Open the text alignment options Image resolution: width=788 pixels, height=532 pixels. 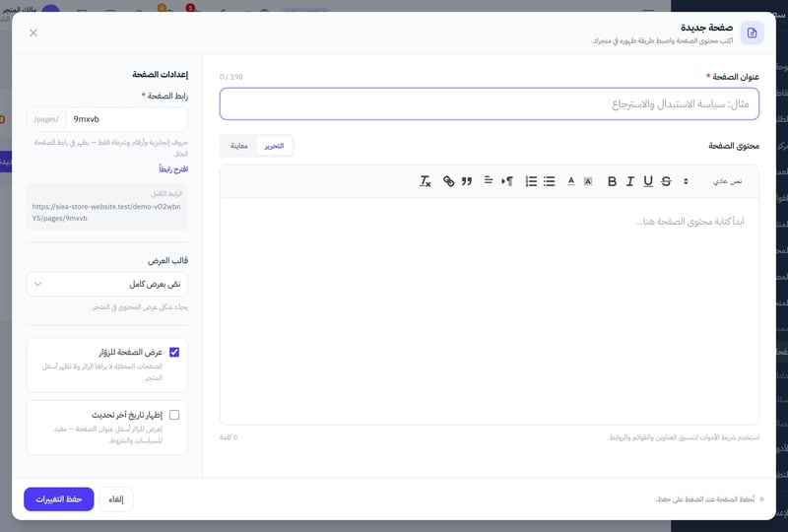pyautogui.click(x=488, y=180)
